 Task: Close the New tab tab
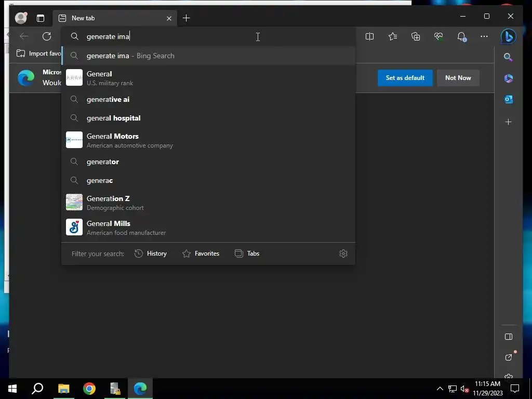click(x=169, y=18)
